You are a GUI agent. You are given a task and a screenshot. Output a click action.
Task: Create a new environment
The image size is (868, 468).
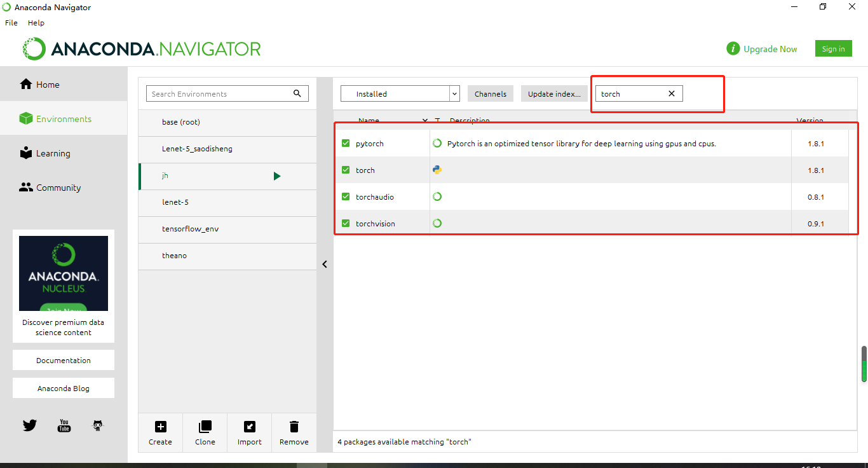click(x=160, y=434)
